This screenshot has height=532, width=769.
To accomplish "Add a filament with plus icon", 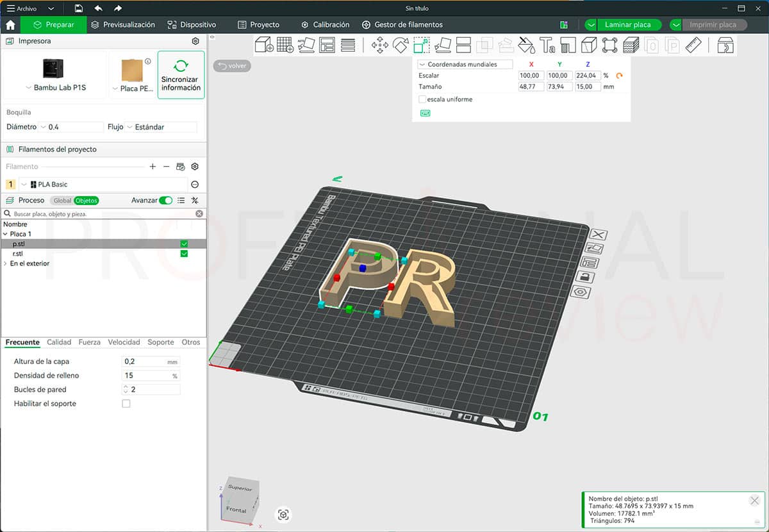I will (x=153, y=167).
